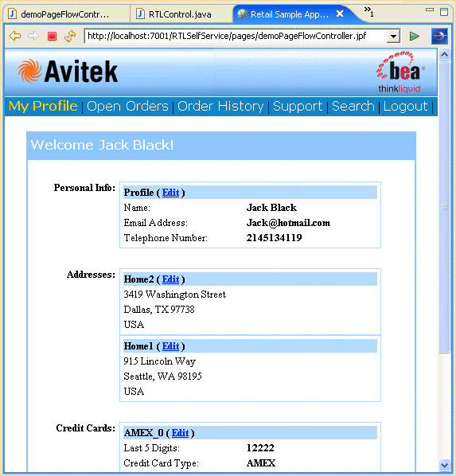Show hidden editors overflow list

point(369,11)
